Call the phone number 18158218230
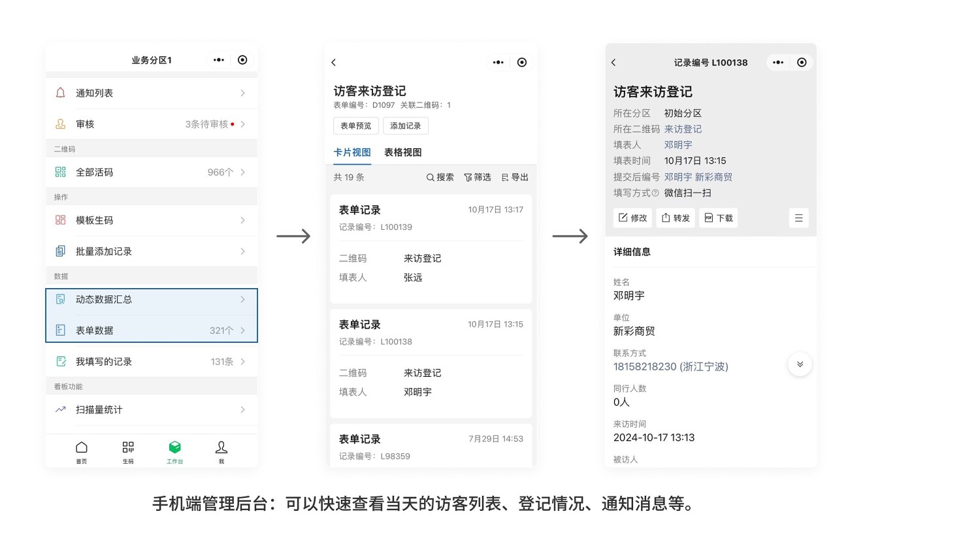980x533 pixels. [x=670, y=366]
